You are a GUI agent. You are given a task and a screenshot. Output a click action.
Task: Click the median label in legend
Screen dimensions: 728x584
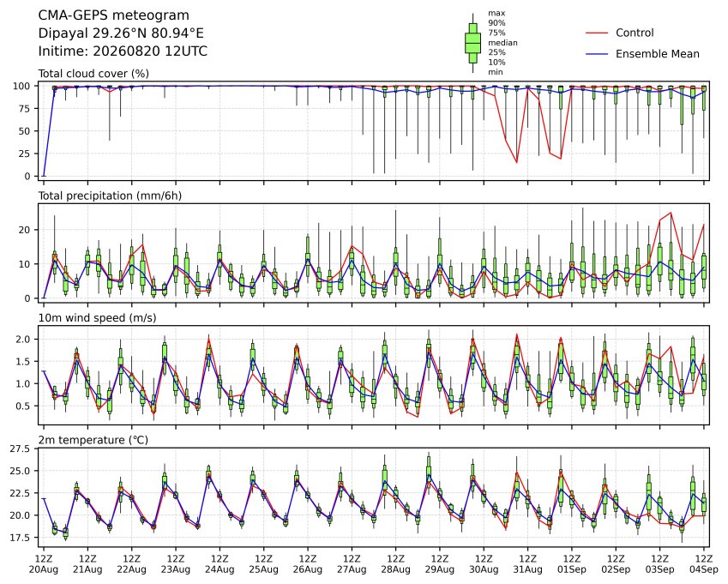(x=502, y=43)
